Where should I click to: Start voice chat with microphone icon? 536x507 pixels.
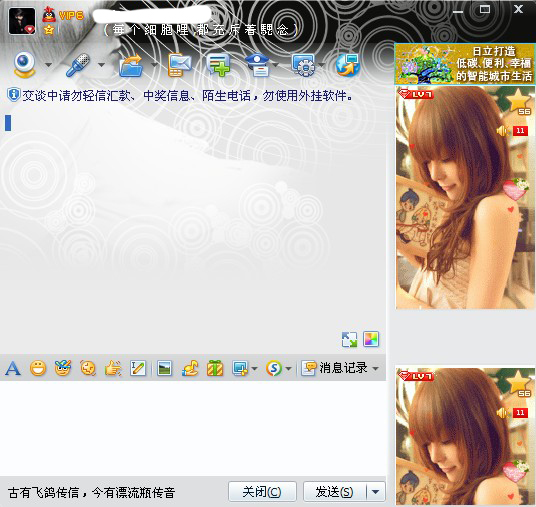click(78, 65)
